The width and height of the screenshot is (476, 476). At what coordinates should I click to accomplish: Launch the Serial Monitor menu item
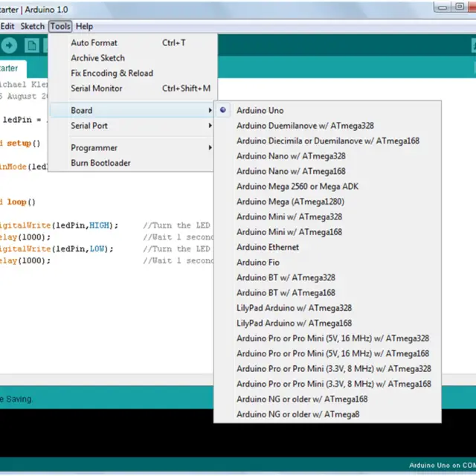point(97,89)
